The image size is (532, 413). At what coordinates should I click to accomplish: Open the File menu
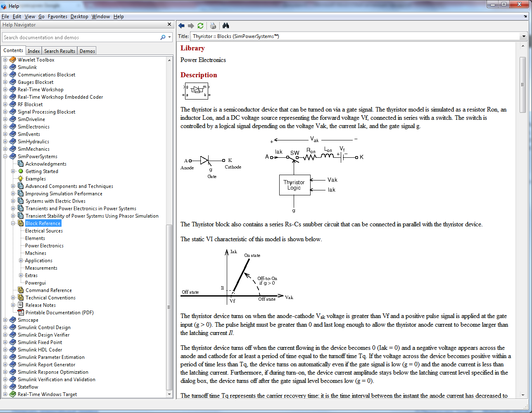pyautogui.click(x=5, y=17)
